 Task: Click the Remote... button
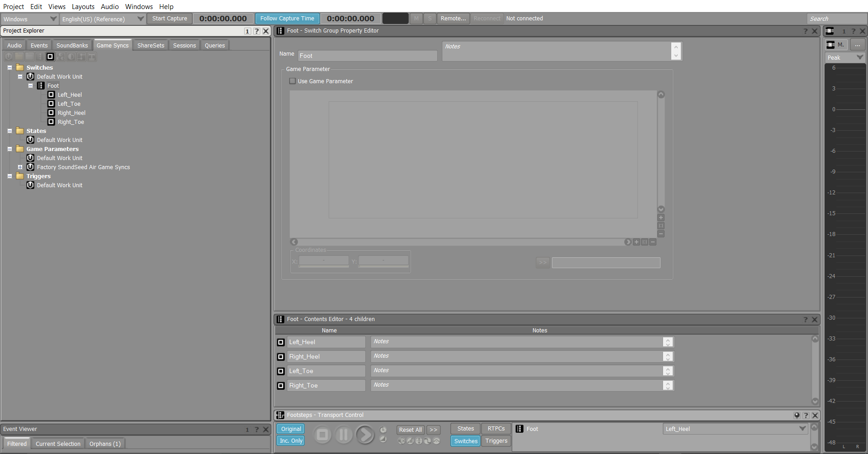click(x=453, y=19)
